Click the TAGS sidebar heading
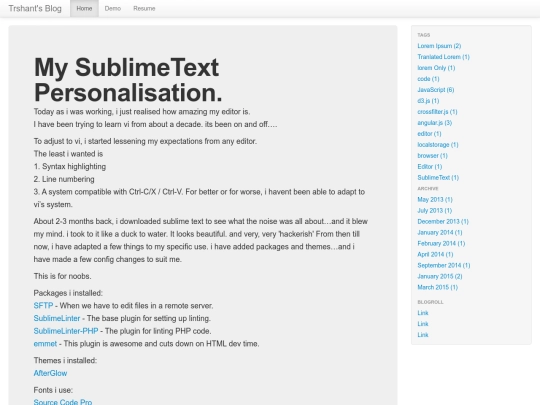This screenshot has width=540, height=405. (424, 35)
